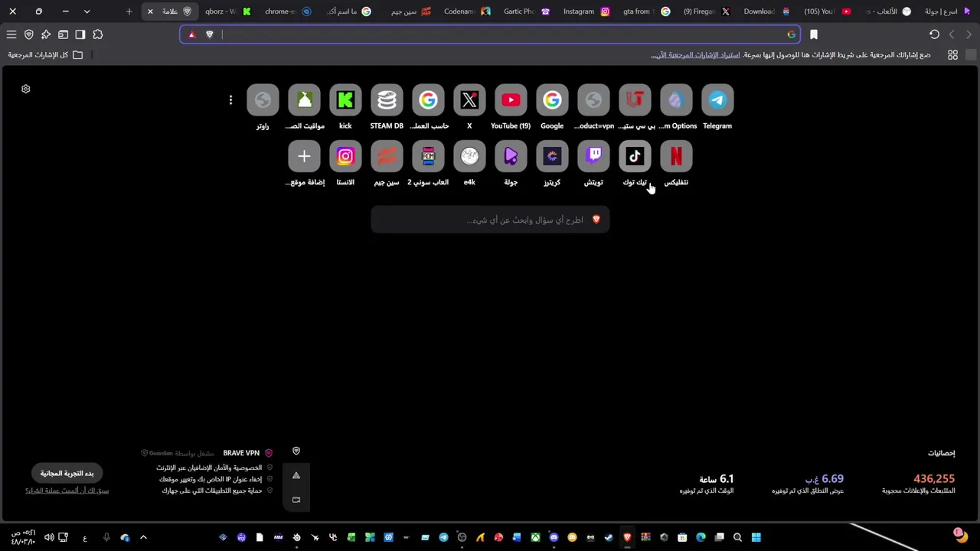Switch to the qborz kick tab
The image size is (980, 551).
click(x=228, y=11)
